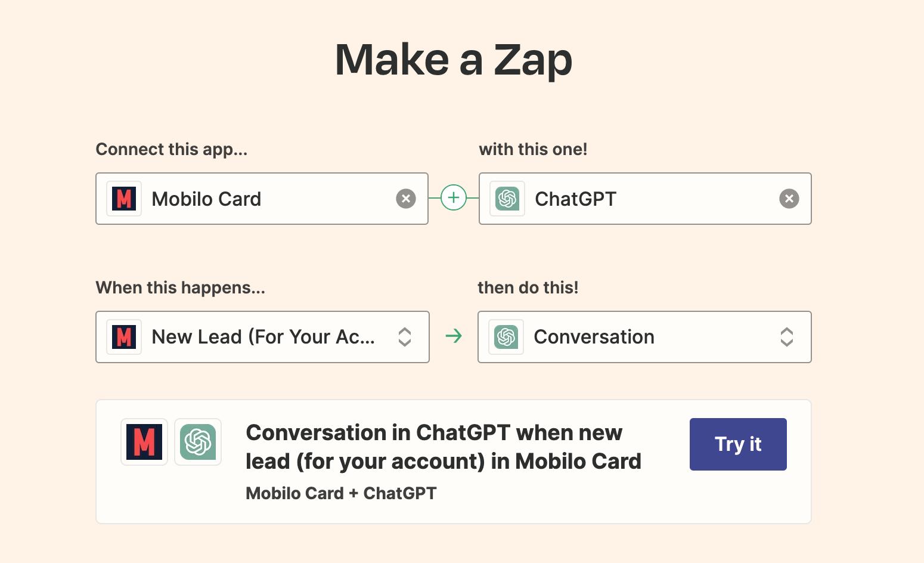Click the green arrow between trigger and action
Screen dimensions: 924x563
coord(454,336)
